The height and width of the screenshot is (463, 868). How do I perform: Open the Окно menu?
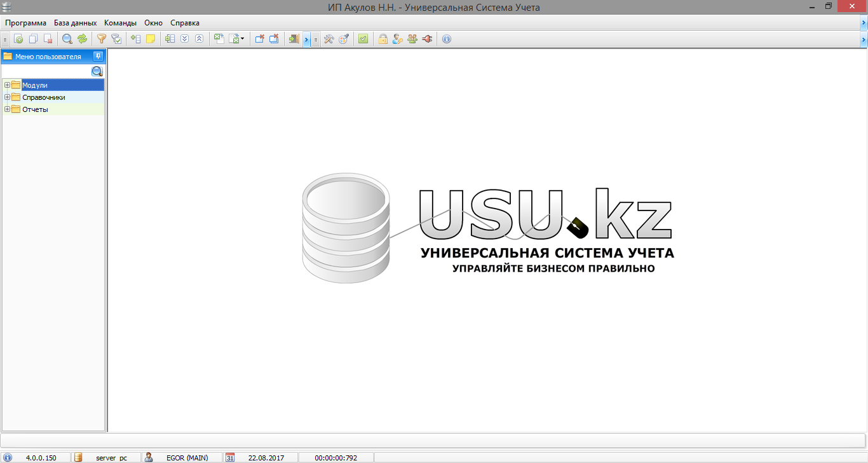[154, 22]
